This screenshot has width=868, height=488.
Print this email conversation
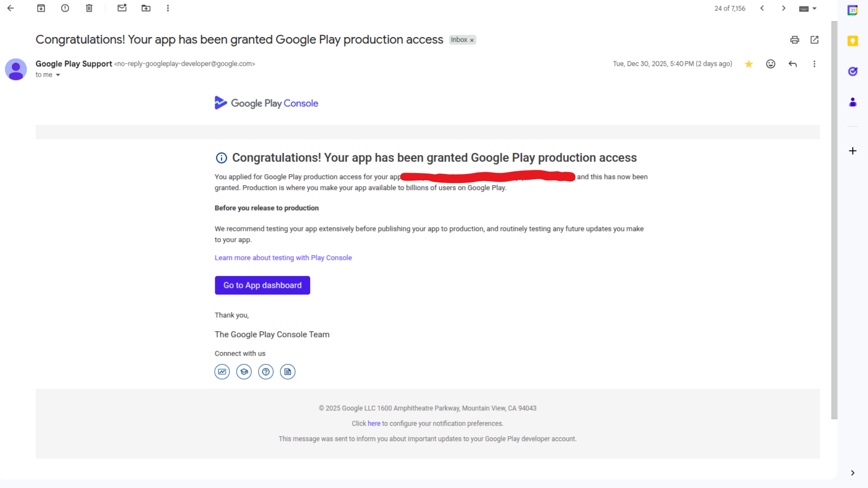[x=794, y=40]
